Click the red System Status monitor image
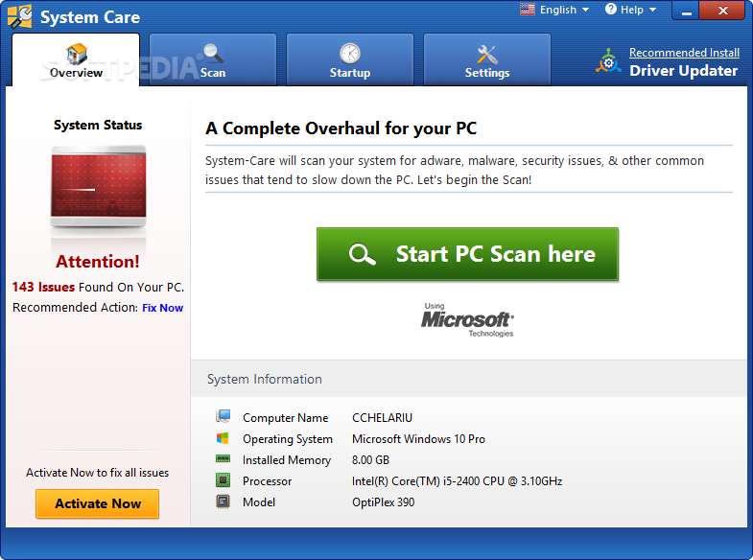Image resolution: width=753 pixels, height=560 pixels. tap(99, 186)
